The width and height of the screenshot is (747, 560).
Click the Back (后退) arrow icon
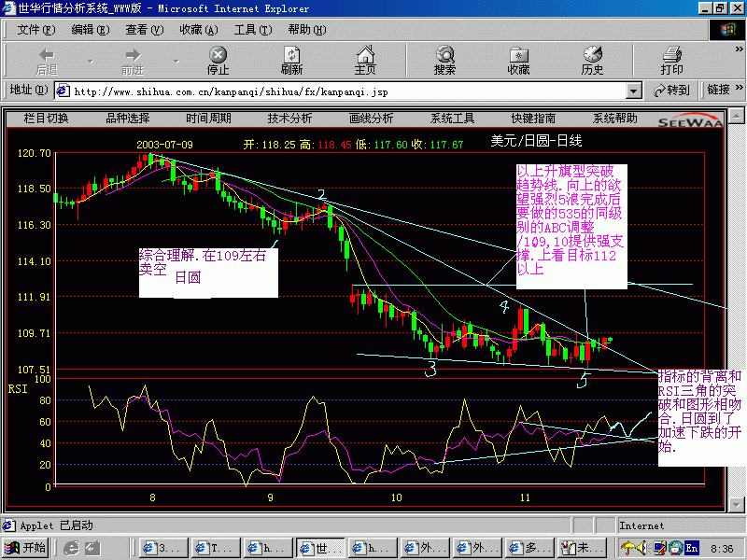pyautogui.click(x=46, y=55)
